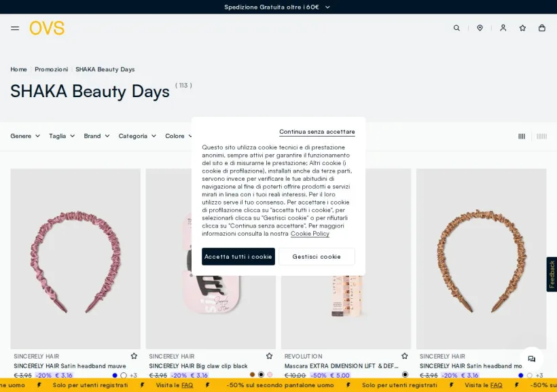Viewport: 557px width, 392px height.
Task: Open the store locator pin icon
Action: pos(480,28)
